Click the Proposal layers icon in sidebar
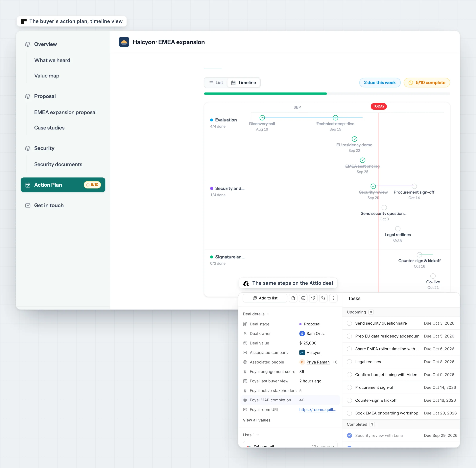 [28, 96]
